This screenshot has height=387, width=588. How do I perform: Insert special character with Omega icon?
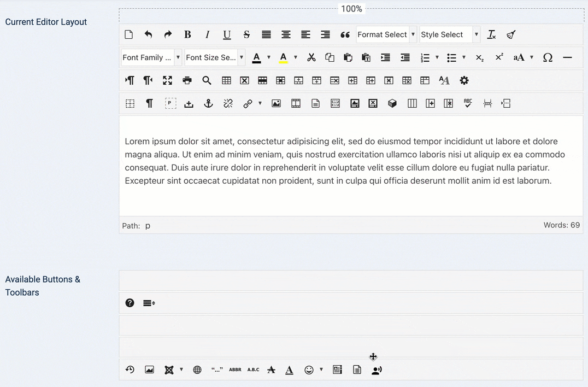pos(548,57)
